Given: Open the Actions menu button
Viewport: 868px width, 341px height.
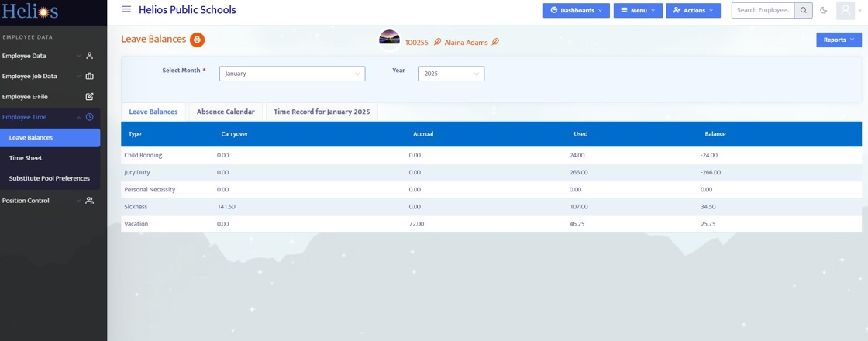Looking at the screenshot, I should [x=693, y=11].
